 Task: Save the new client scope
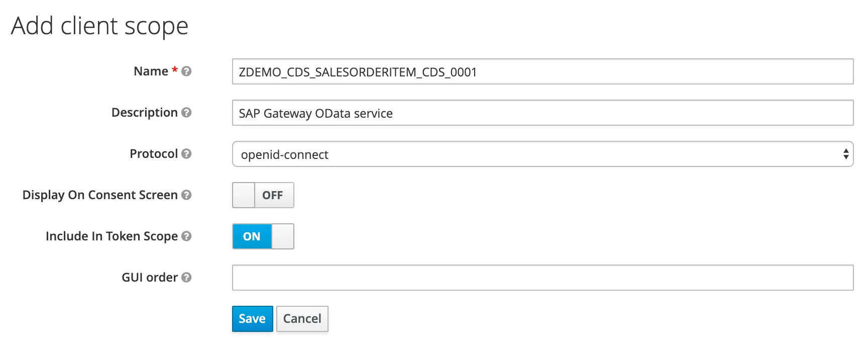click(x=252, y=319)
